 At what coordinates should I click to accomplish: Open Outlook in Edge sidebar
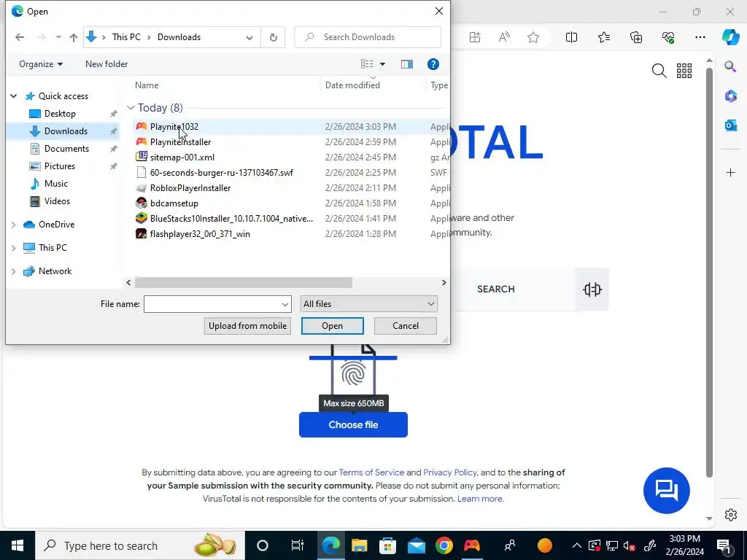(x=730, y=125)
